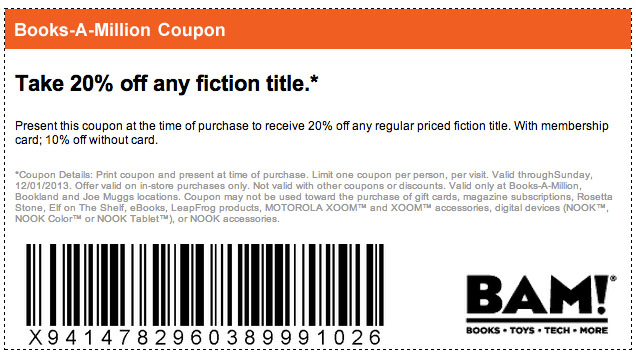Click the registered trademark symbol beside BAM!
Screen dimensions: 636x360
(x=613, y=279)
